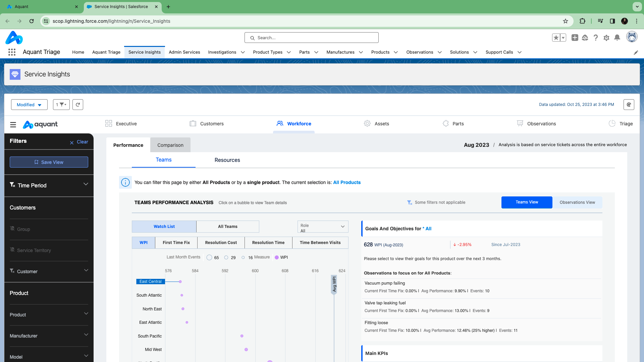Click the info icon beside the filter message
The height and width of the screenshot is (362, 644).
[x=125, y=182]
